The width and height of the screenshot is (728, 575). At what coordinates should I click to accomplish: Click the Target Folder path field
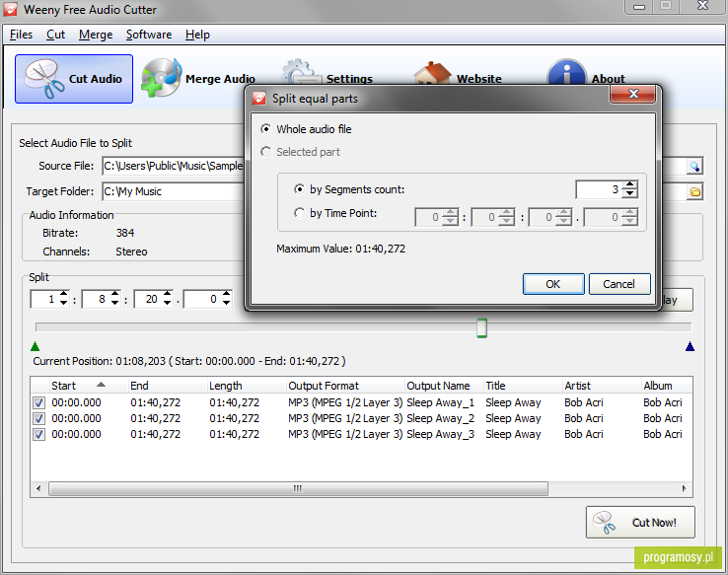coord(173,191)
